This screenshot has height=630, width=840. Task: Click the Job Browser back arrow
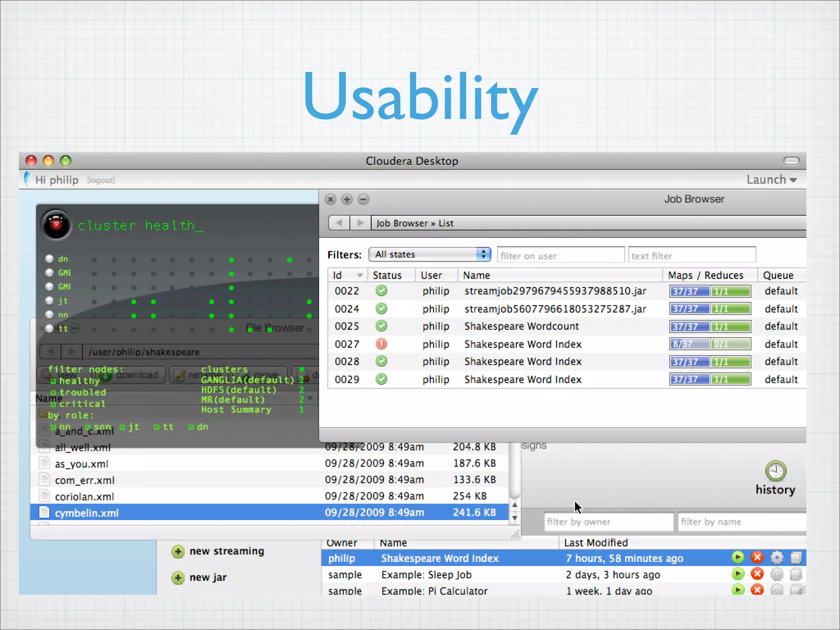(x=339, y=223)
